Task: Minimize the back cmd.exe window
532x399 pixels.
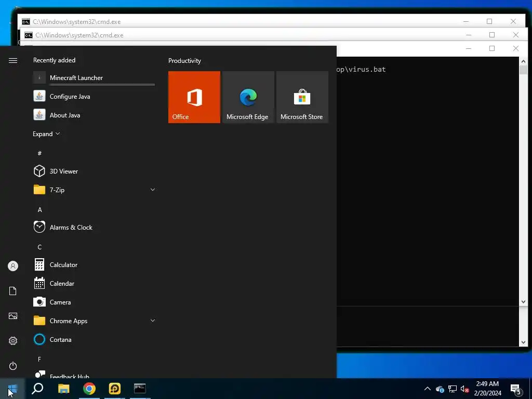Action: click(x=466, y=21)
